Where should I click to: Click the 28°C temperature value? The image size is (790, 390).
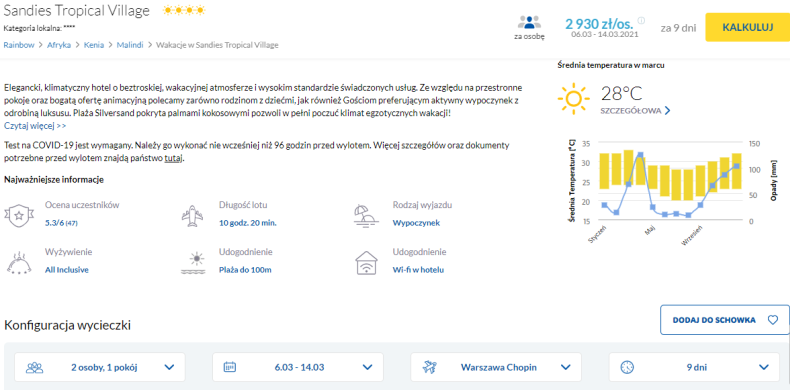pos(622,94)
